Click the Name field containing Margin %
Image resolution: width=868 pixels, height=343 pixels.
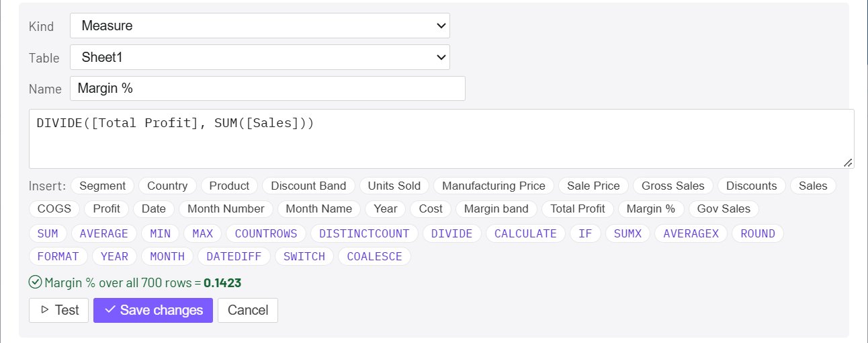[267, 88]
